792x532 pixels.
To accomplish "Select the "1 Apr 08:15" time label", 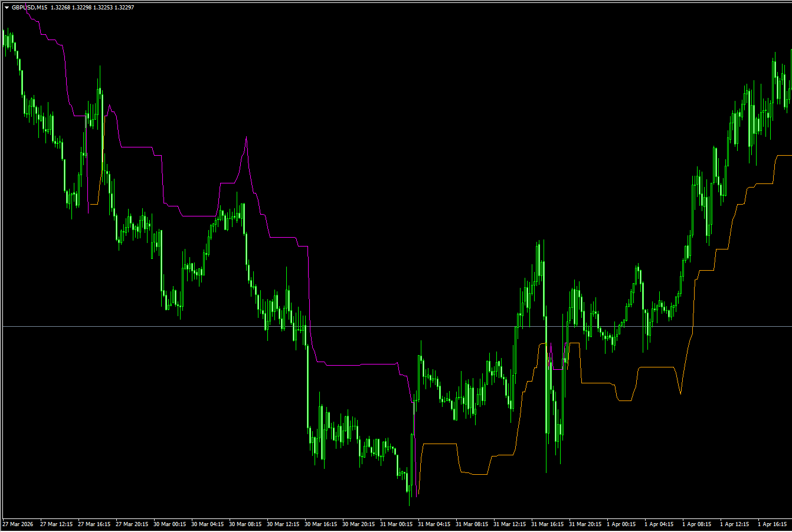I will click(697, 524).
